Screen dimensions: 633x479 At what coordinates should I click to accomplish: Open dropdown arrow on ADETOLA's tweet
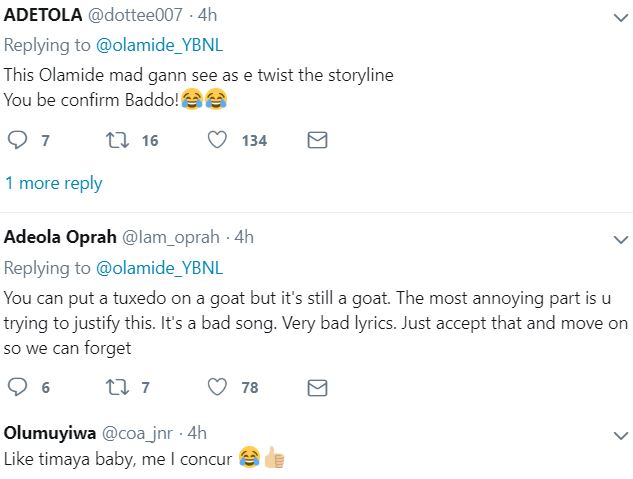pos(617,18)
